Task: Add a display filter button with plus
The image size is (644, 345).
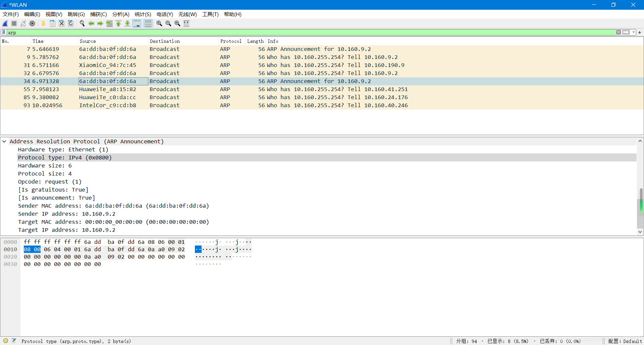Action: (x=640, y=32)
